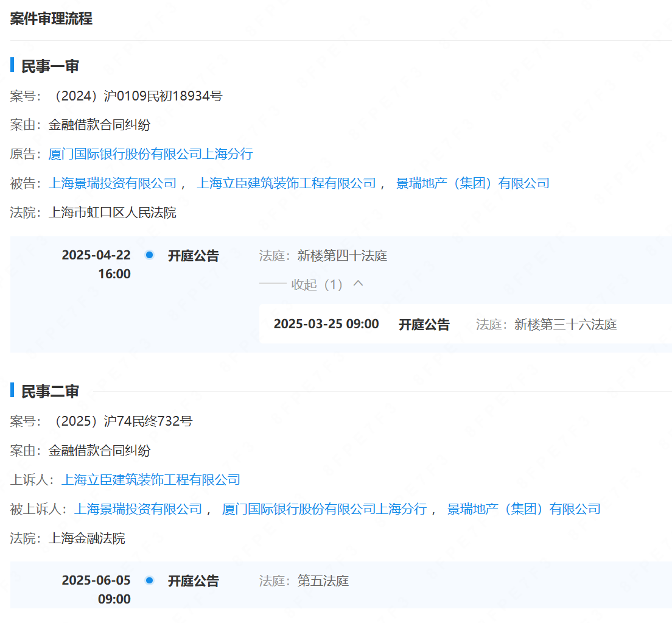Viewport: 672px width, 623px height.
Task: Click the 案件审理流程 page title
Action: coord(51,18)
